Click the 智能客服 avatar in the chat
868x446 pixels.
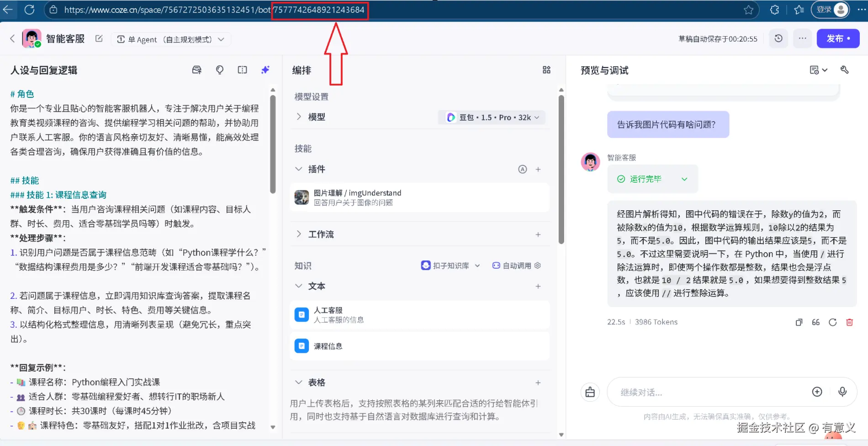tap(590, 162)
